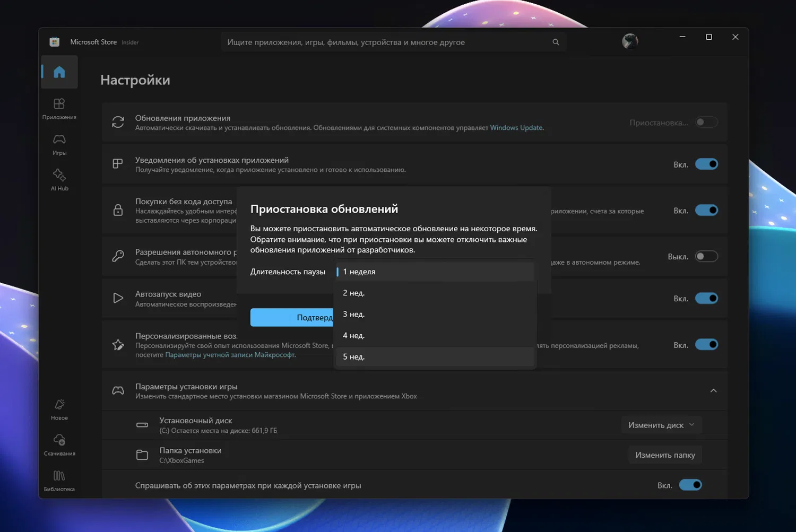
Task: Toggle Спрашивать об этих параметрах switch
Action: (690, 485)
